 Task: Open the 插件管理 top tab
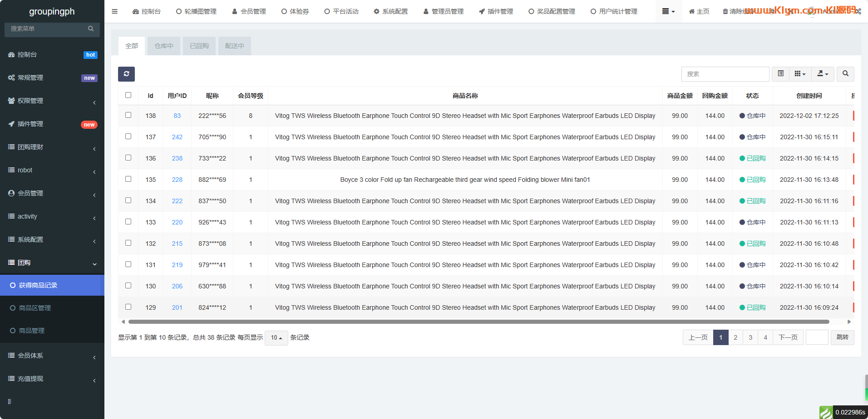click(496, 11)
